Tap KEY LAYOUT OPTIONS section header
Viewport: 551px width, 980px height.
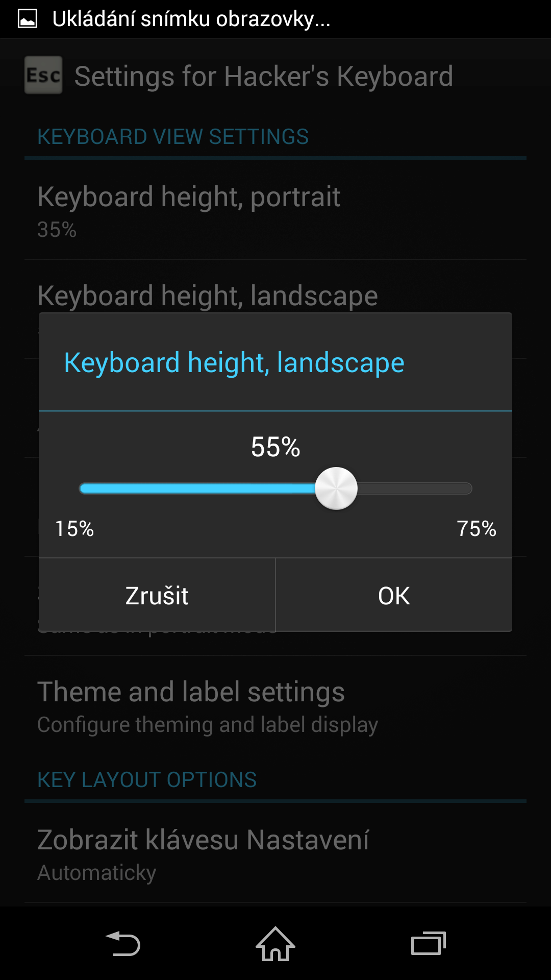[147, 780]
